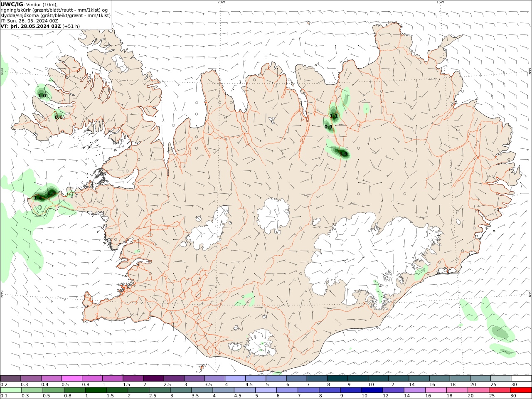Image resolution: width=532 pixels, height=399 pixels.
Task: Click the darkest green 1 mm rain swatch
Action: pyautogui.click(x=96, y=390)
